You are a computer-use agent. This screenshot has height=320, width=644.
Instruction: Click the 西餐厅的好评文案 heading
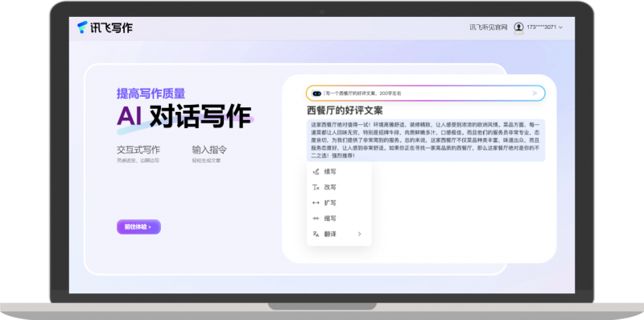(x=345, y=110)
